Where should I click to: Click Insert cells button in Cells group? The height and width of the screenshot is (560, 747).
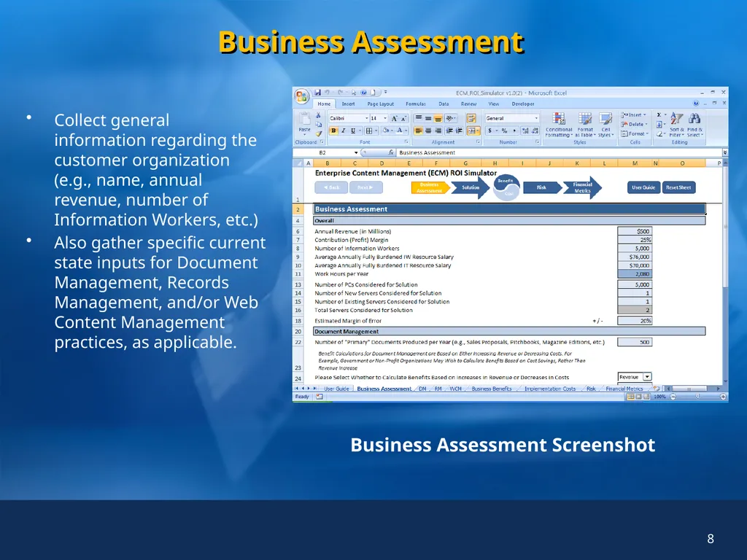point(633,114)
